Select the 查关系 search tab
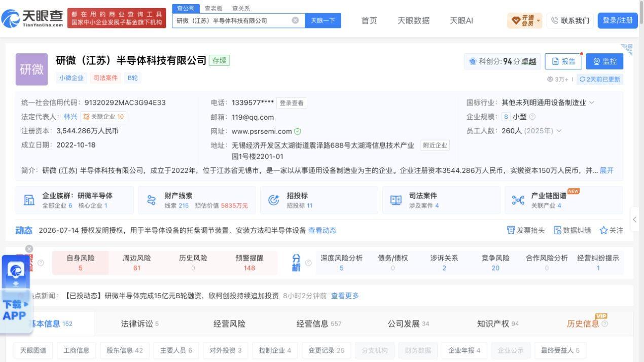 (241, 9)
